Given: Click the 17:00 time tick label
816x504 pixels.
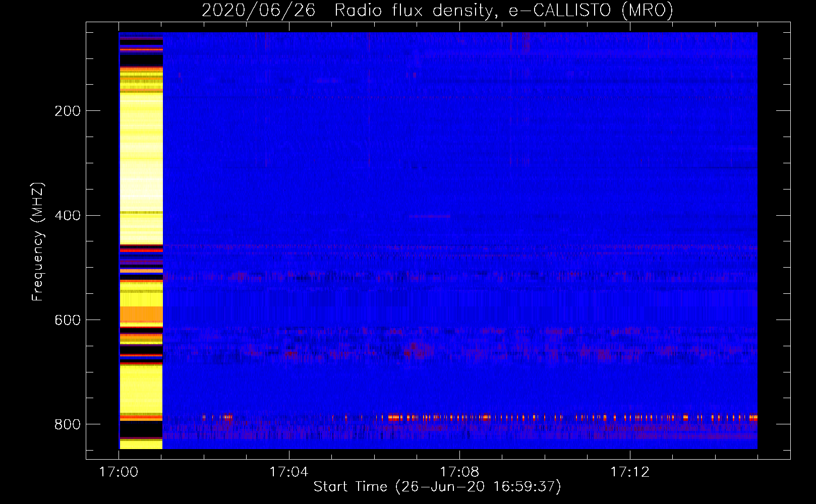Looking at the screenshot, I should (x=119, y=472).
